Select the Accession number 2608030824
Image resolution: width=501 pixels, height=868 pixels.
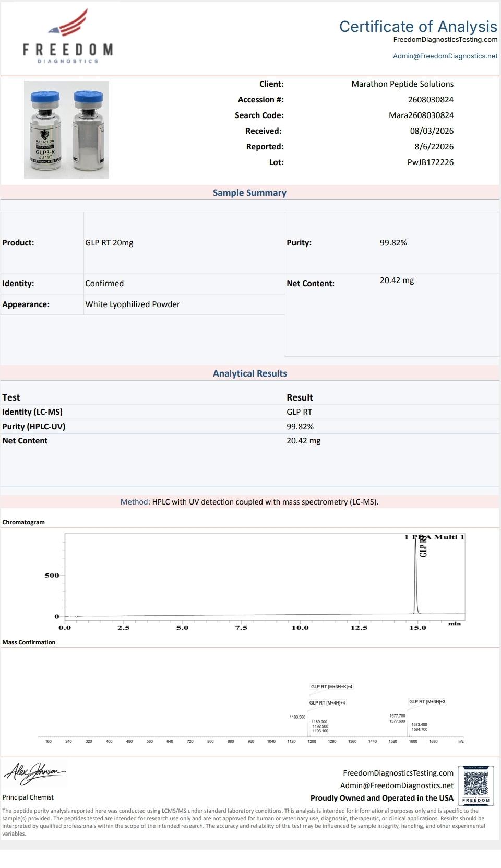pyautogui.click(x=431, y=100)
